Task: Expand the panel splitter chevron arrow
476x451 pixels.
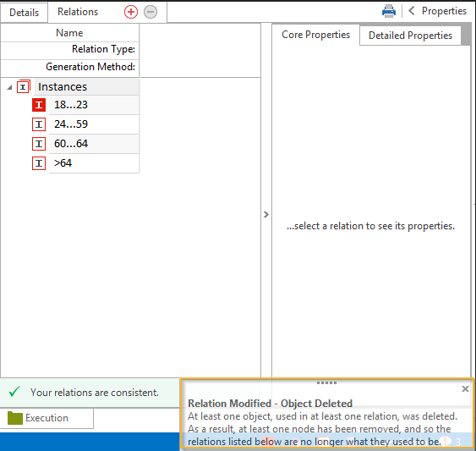Action: (266, 215)
